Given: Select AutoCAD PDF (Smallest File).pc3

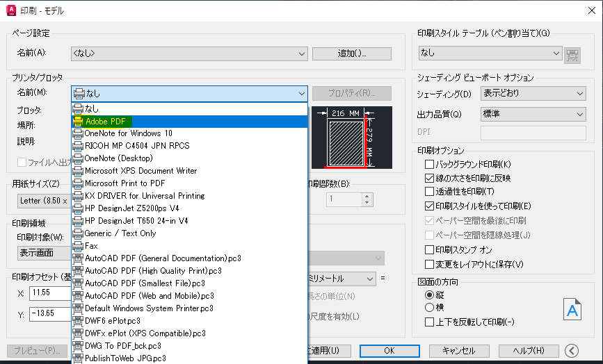Looking at the screenshot, I should pyautogui.click(x=190, y=283).
